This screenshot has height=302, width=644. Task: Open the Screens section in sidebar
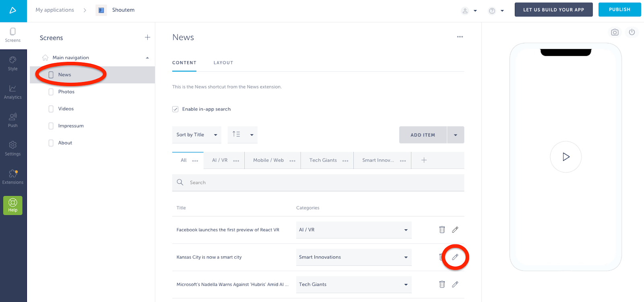click(13, 35)
